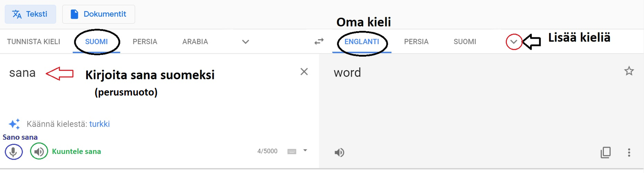
Task: Open the three-dot more options menu
Action: click(629, 152)
